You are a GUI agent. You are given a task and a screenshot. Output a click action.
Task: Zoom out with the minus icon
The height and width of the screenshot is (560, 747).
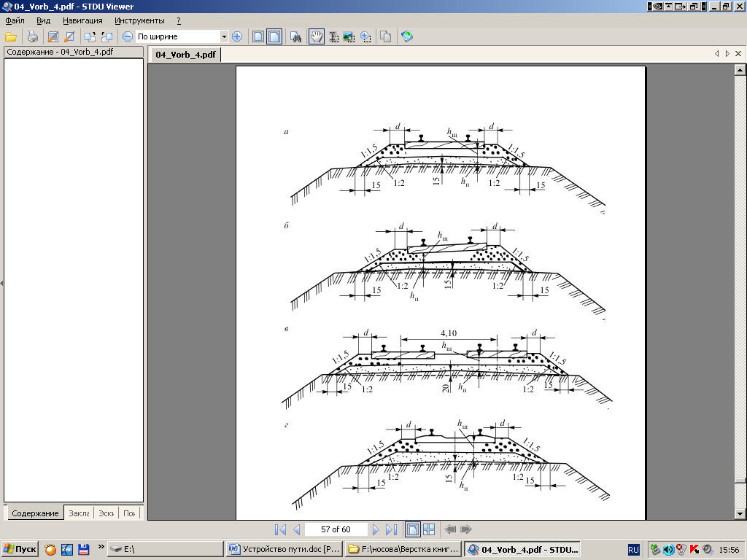tap(127, 36)
